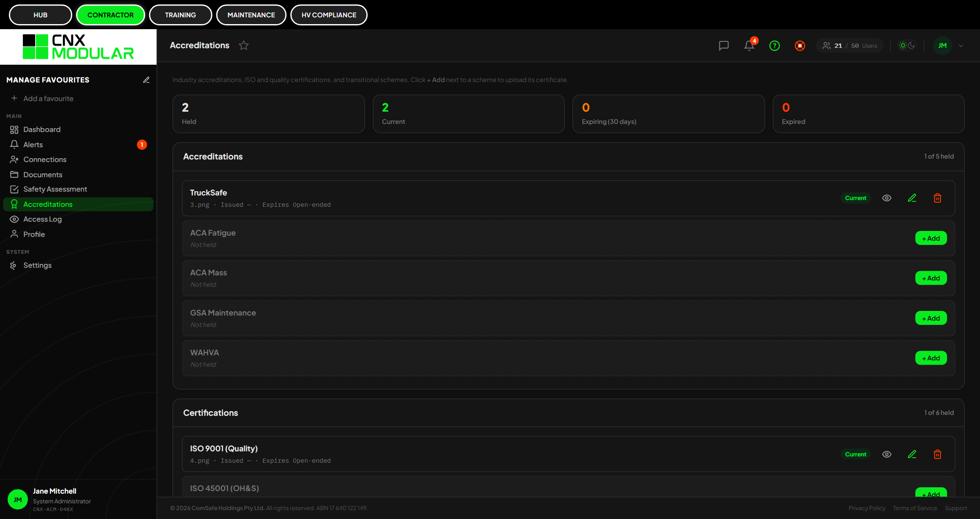Click the 21 / 50 Users indicator
This screenshot has width=980, height=519.
tap(849, 46)
